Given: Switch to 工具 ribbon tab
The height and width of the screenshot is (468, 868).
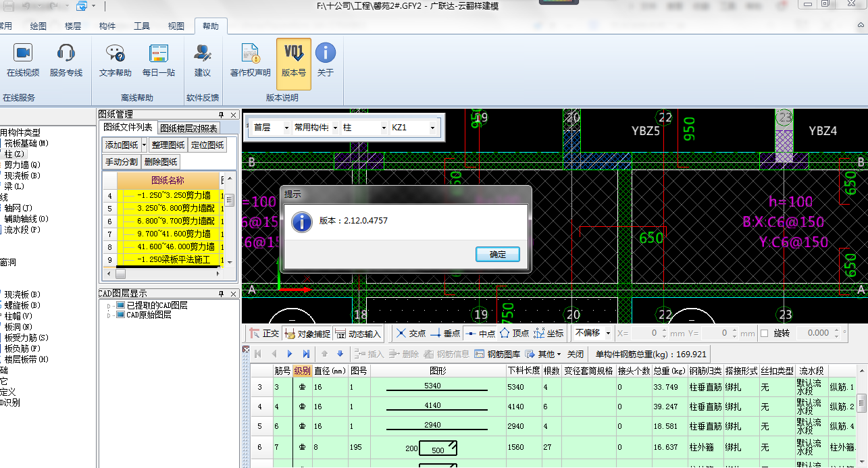Looking at the screenshot, I should 142,26.
